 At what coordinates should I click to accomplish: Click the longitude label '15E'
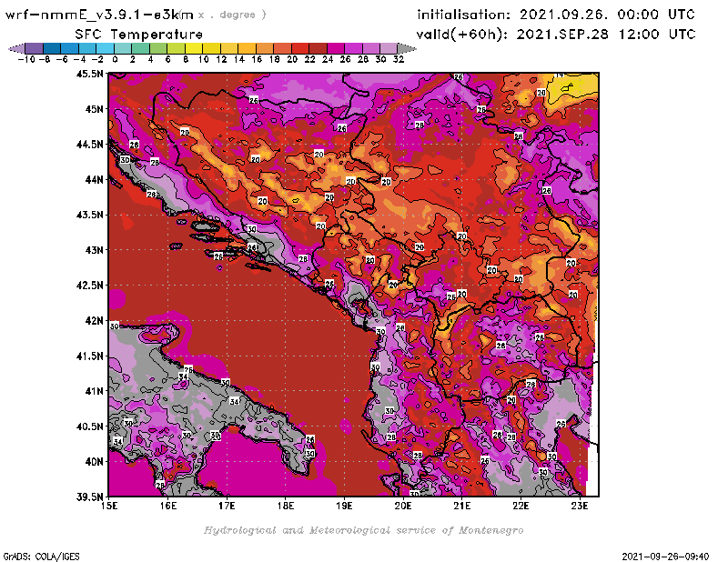(x=109, y=506)
